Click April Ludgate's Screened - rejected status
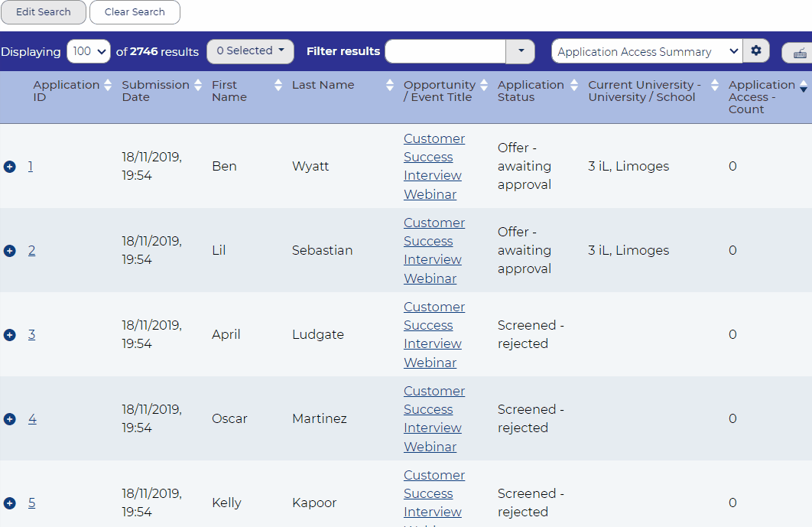Image resolution: width=812 pixels, height=527 pixels. pos(531,335)
